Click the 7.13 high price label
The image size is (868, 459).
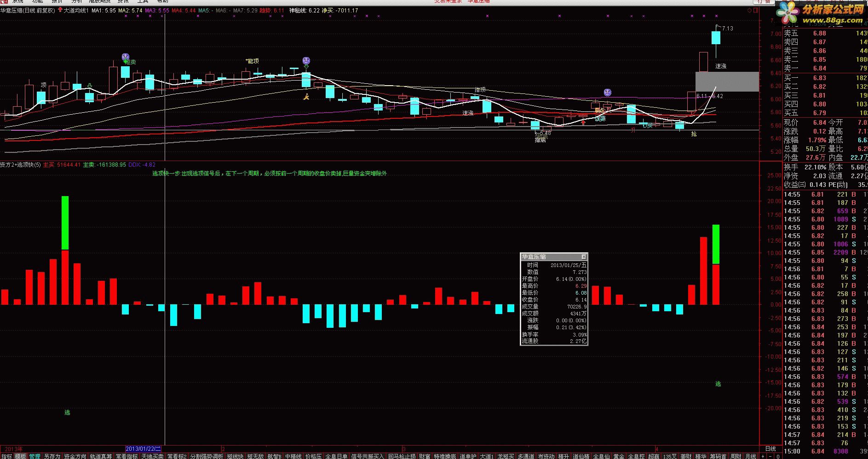[x=728, y=29]
